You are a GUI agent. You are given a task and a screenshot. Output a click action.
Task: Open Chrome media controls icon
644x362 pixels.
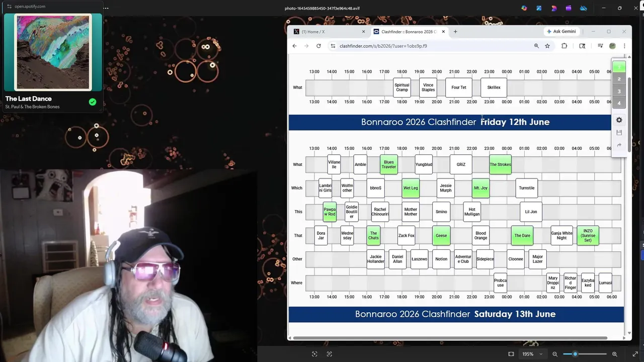[600, 46]
